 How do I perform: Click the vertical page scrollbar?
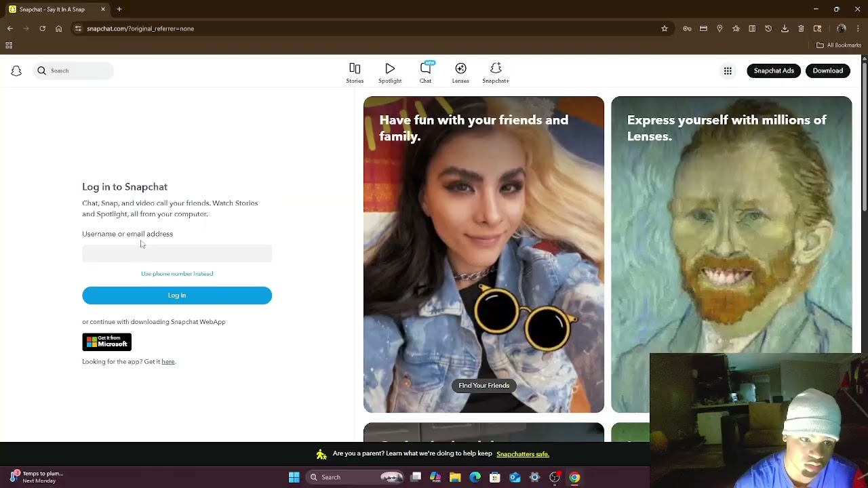[865, 136]
